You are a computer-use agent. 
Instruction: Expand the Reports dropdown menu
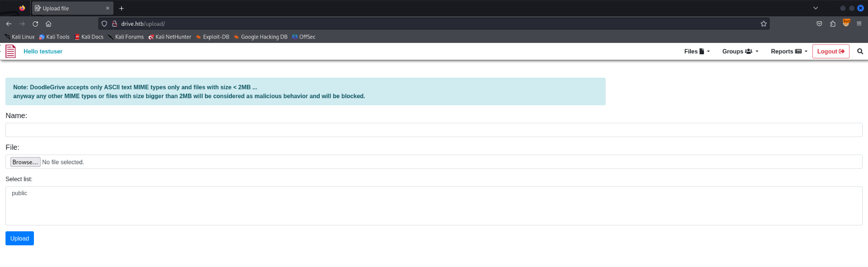(789, 52)
